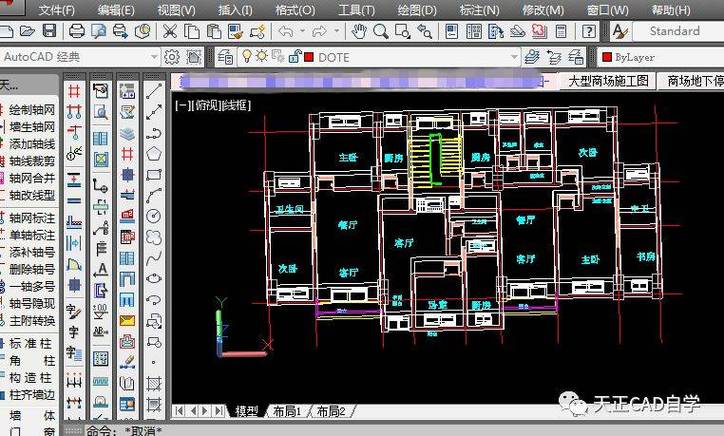Click the red DOTE layer color swatch
This screenshot has width=724, height=436.
[308, 57]
